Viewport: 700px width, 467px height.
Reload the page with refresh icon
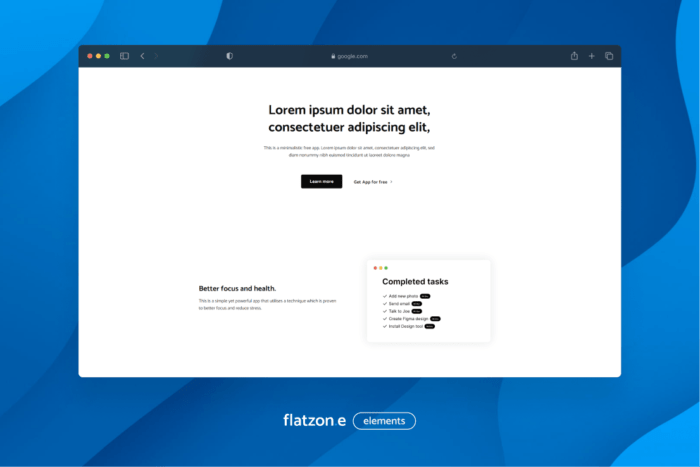(455, 56)
